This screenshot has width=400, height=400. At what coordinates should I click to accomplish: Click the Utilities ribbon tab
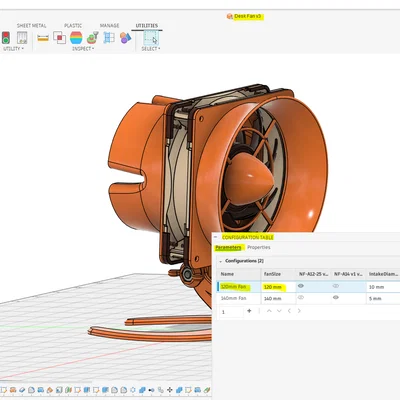[147, 26]
